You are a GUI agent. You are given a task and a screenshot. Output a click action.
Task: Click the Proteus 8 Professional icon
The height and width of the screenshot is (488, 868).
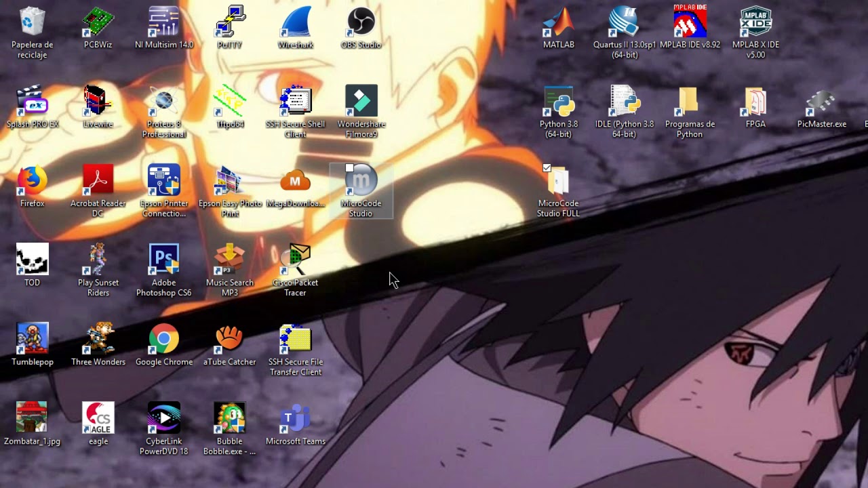tap(163, 101)
